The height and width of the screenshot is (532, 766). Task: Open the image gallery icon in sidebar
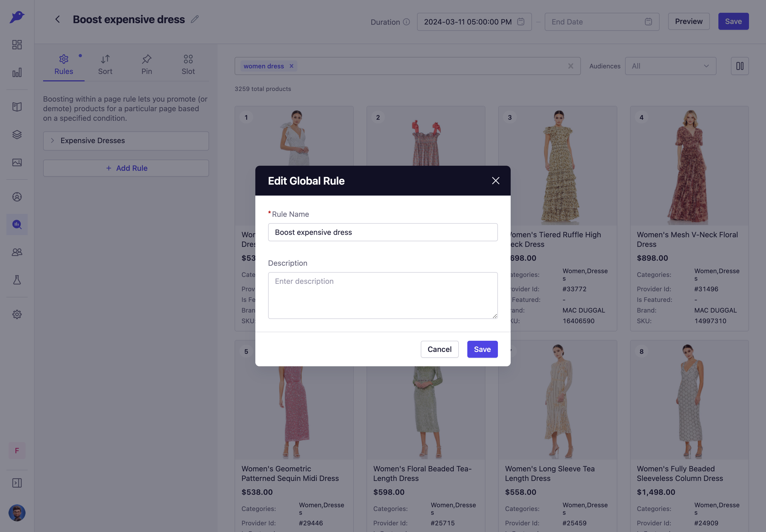point(17,162)
